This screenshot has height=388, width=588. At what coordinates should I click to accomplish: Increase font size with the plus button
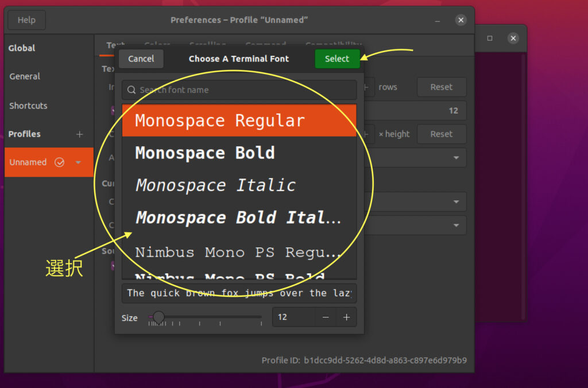click(346, 317)
